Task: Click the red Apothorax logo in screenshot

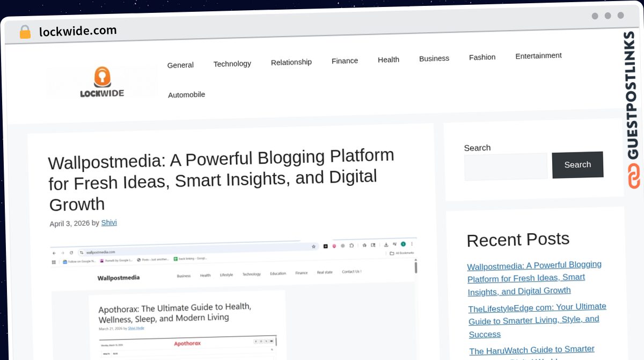Action: click(x=187, y=343)
